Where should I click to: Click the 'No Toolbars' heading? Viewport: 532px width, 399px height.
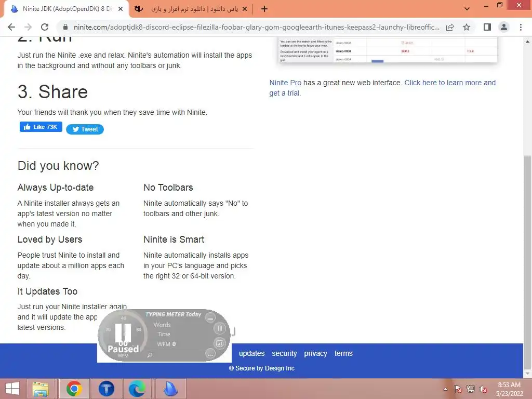click(168, 188)
